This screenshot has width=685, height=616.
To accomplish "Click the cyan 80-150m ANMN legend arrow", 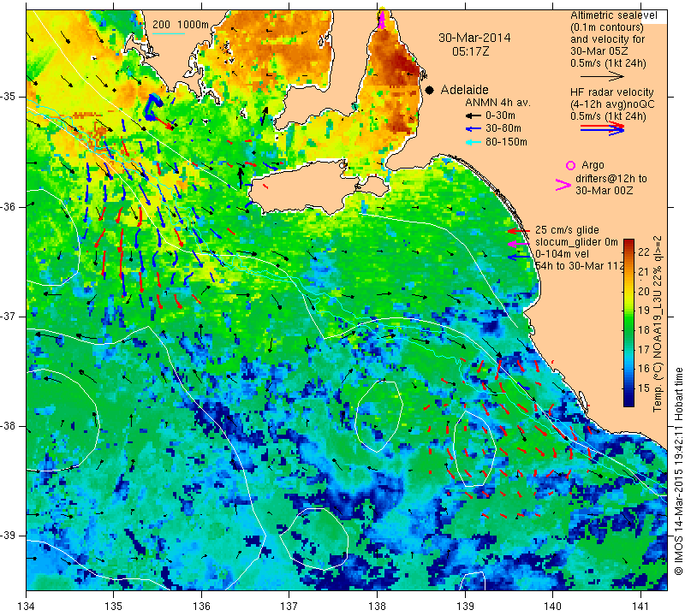I will [x=473, y=142].
